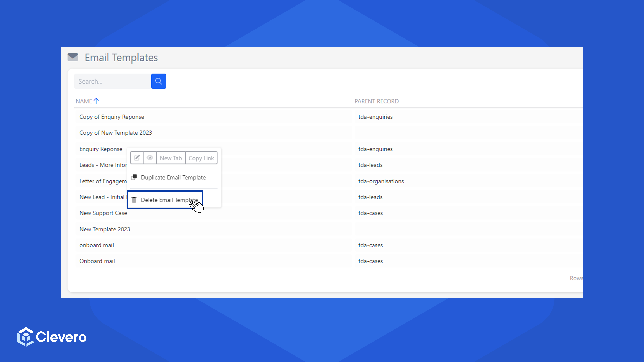The image size is (644, 362).
Task: Open the New Support Case row
Action: click(103, 213)
